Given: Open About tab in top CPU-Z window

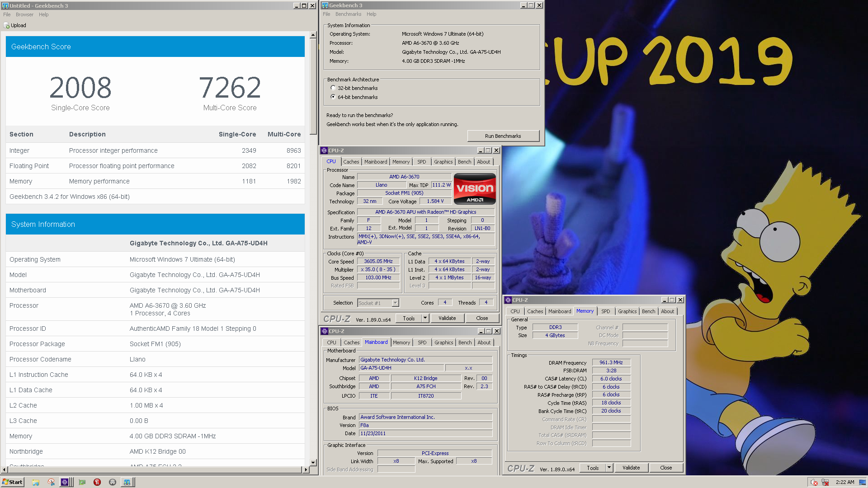Looking at the screenshot, I should coord(483,162).
